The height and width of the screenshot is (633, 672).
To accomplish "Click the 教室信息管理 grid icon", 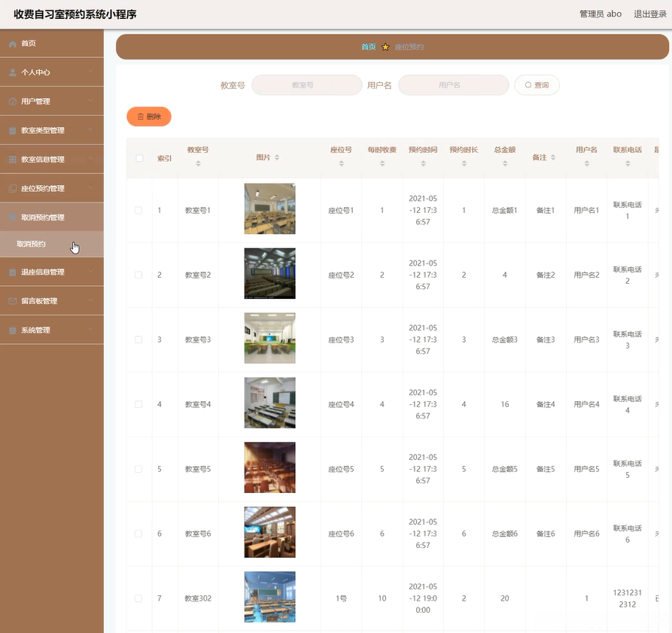I will [13, 160].
